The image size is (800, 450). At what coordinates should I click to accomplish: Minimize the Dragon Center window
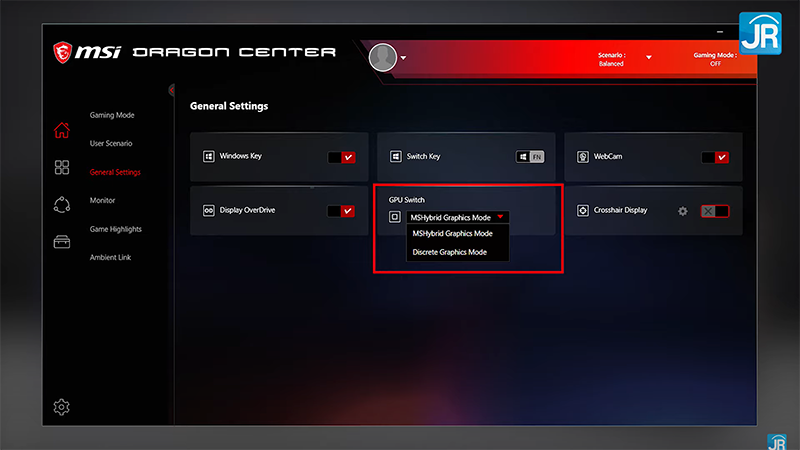click(x=720, y=32)
